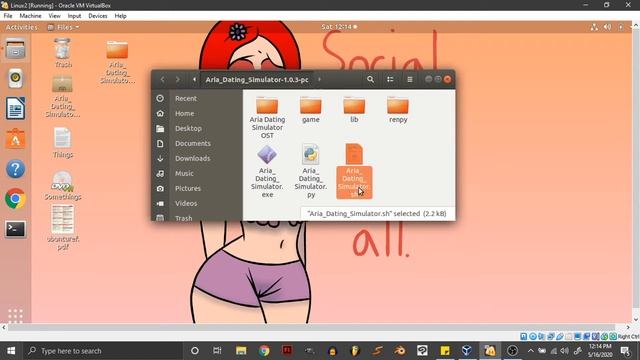Select the Things text file on desktop

click(x=62, y=142)
